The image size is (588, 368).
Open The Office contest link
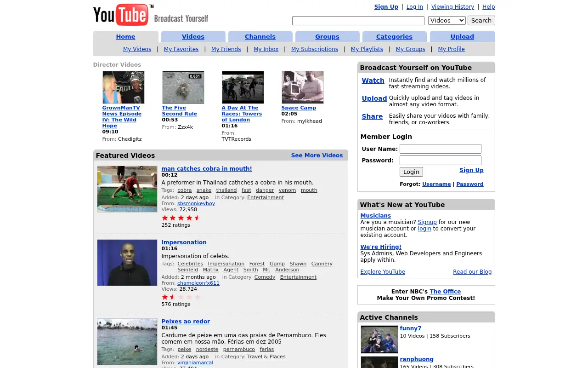(445, 292)
